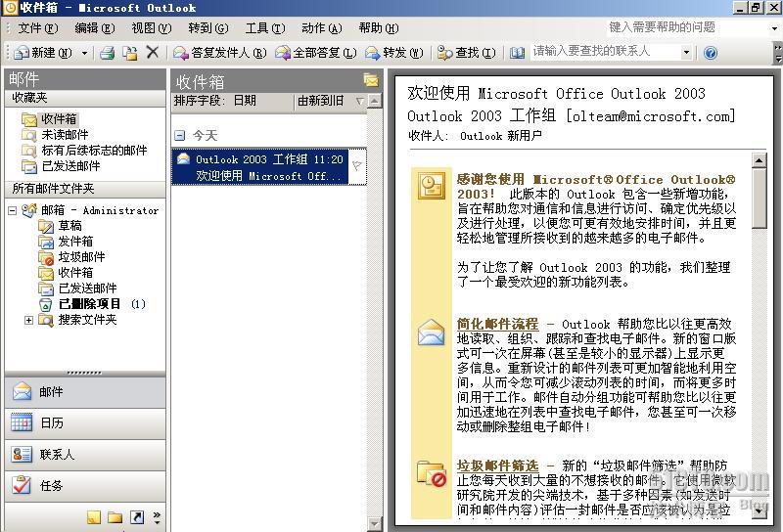Open the 帮助 menu
The image size is (783, 532).
(378, 28)
